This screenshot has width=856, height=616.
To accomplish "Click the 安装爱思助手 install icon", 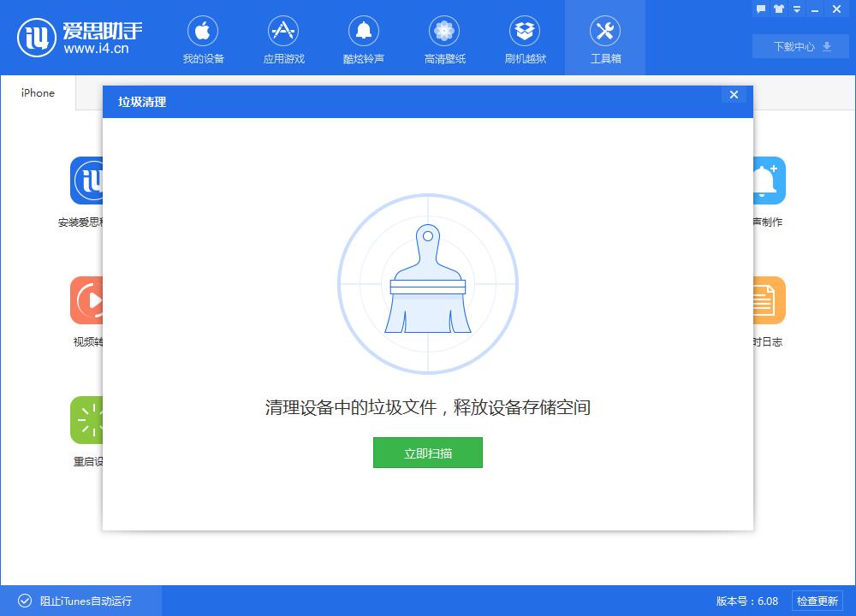I will point(89,181).
